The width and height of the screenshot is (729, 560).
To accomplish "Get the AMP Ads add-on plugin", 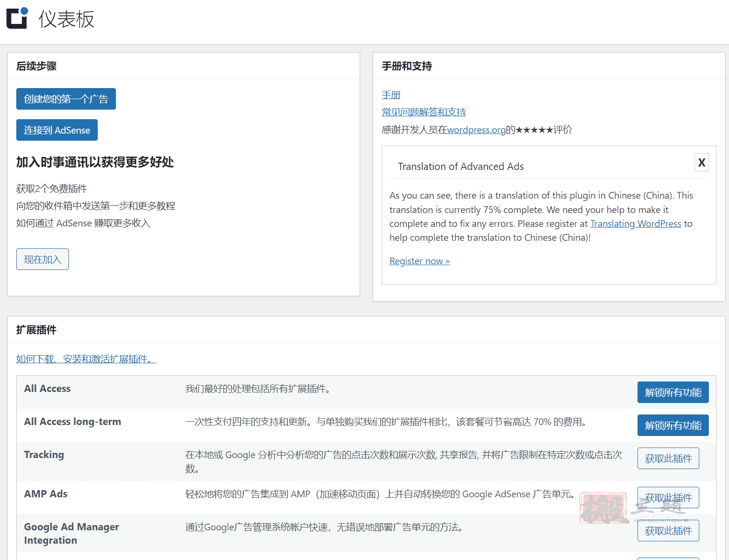I will pyautogui.click(x=668, y=498).
